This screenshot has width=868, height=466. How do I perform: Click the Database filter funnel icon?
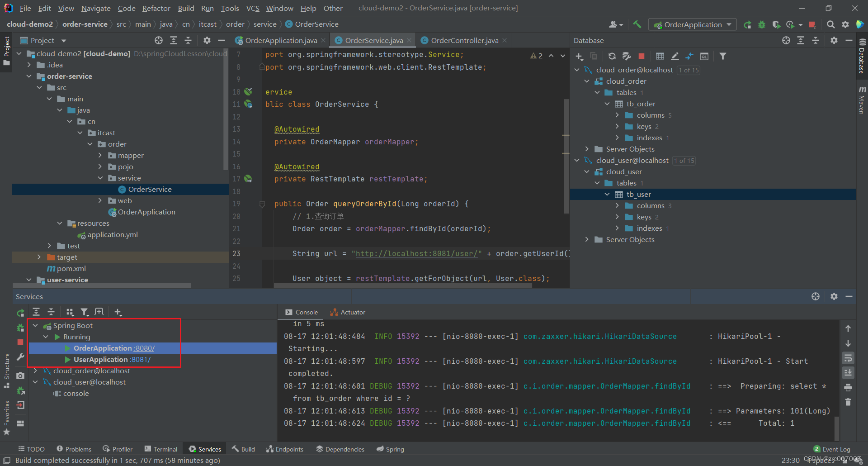click(723, 56)
